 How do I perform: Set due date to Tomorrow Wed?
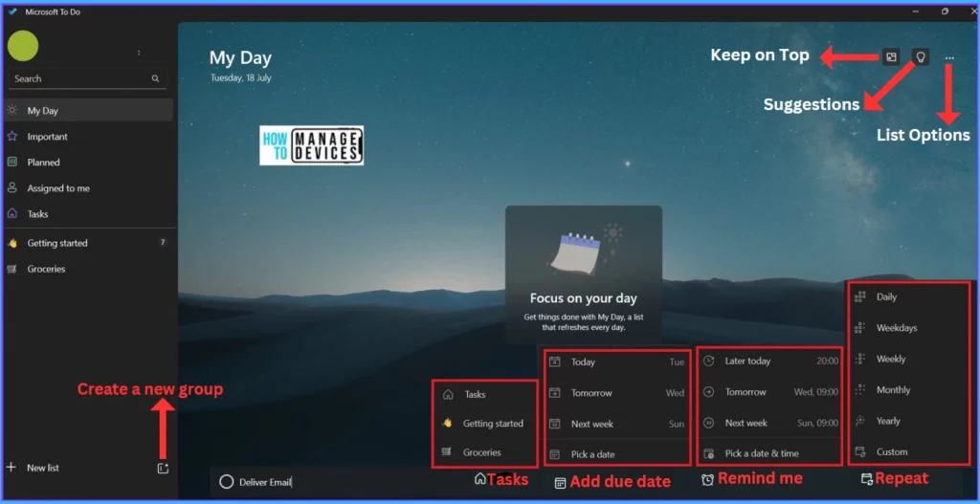point(617,393)
